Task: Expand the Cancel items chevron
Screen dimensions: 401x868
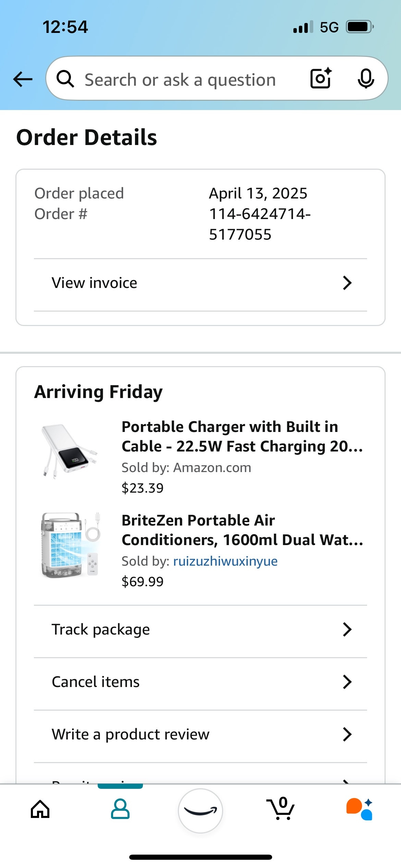Action: pos(347,682)
